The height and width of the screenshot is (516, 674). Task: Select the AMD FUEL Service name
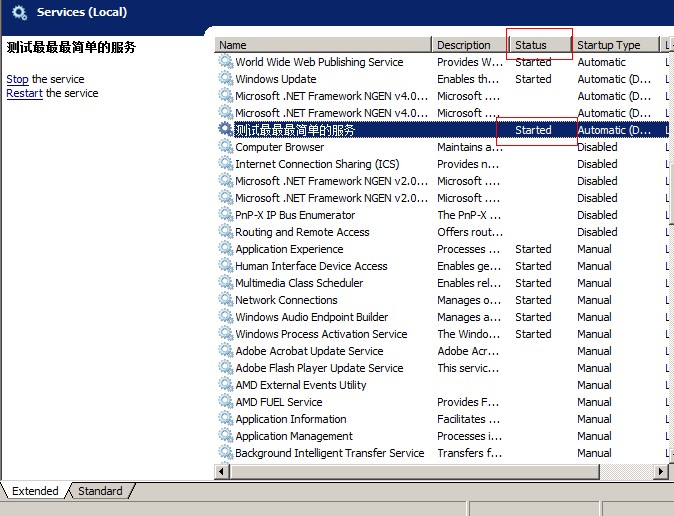[279, 402]
